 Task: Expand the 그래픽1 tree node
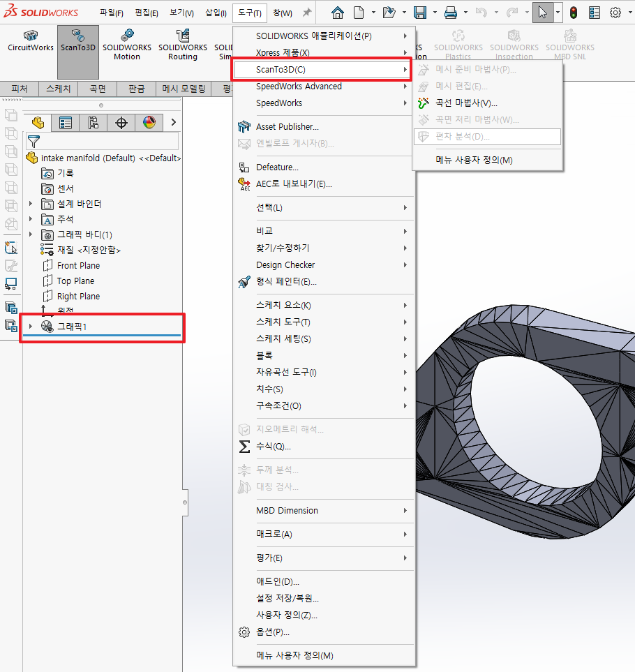[31, 326]
